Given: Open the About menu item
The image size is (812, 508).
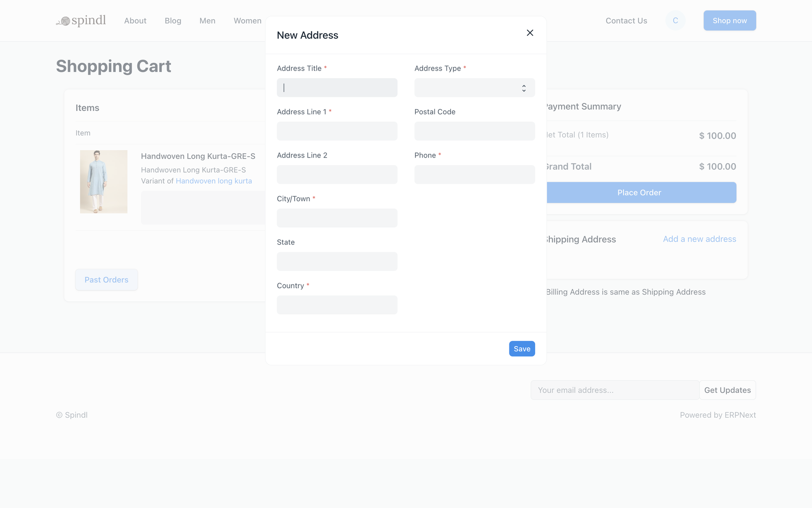Looking at the screenshot, I should [x=135, y=21].
